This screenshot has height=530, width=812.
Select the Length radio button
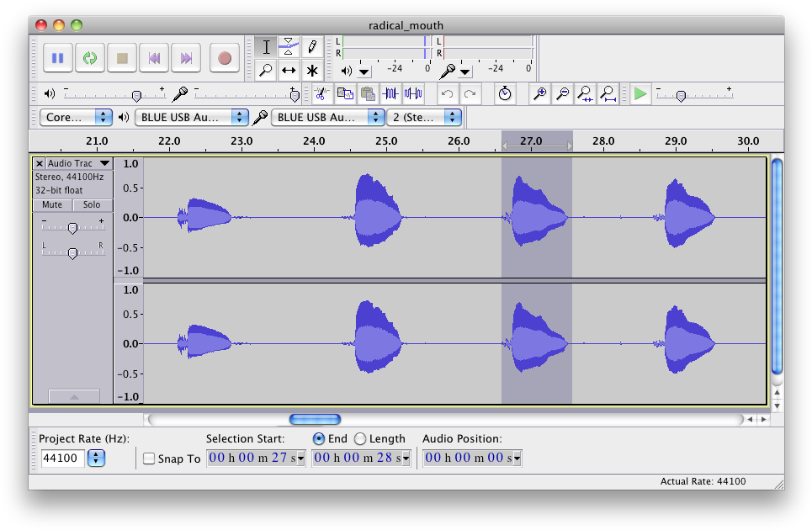[x=360, y=438]
